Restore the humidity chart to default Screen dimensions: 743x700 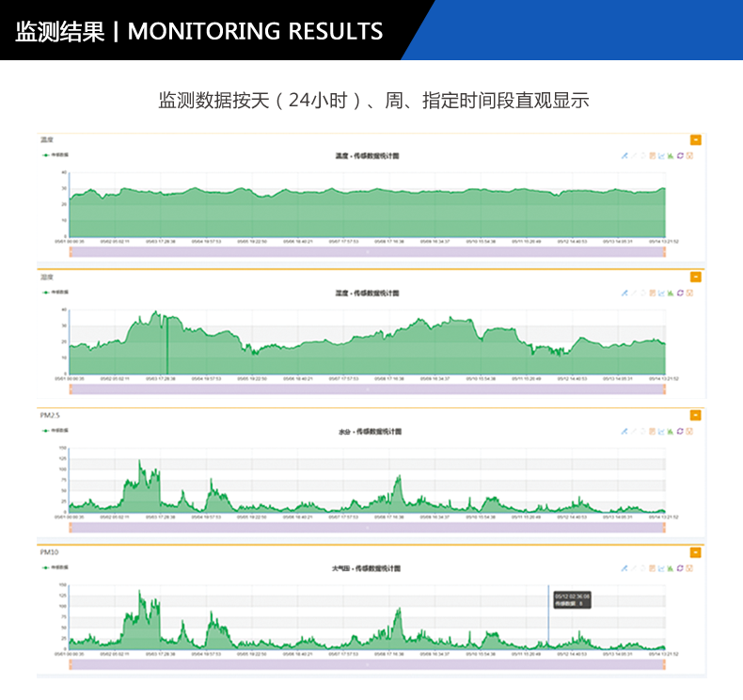tap(680, 293)
